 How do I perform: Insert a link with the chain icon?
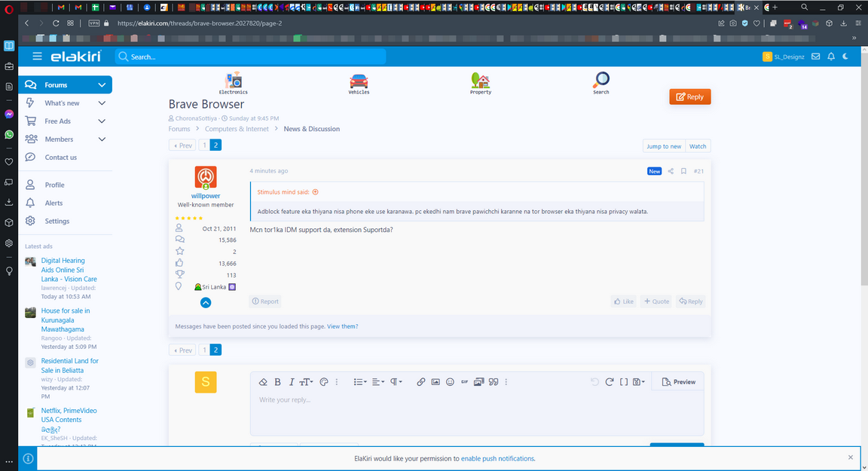coord(421,382)
